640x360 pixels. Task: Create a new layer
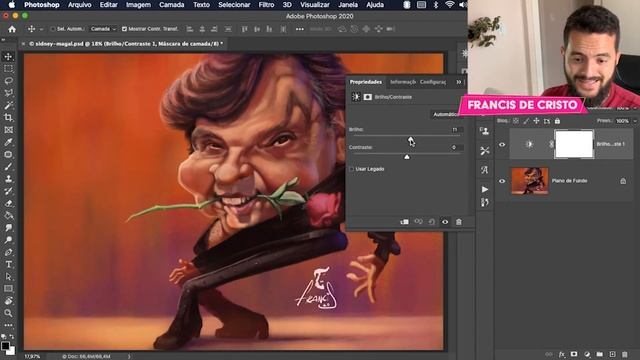click(x=612, y=354)
